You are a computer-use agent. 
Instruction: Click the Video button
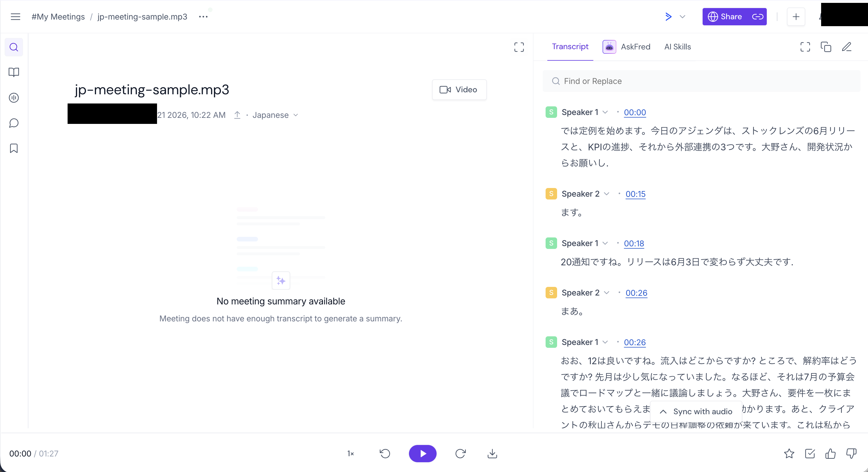[459, 90]
